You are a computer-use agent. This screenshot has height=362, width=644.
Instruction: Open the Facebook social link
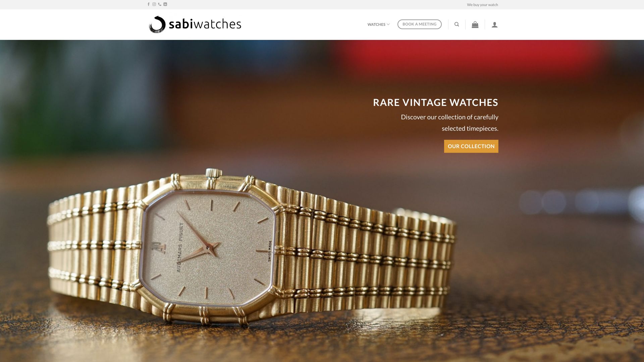(x=149, y=4)
